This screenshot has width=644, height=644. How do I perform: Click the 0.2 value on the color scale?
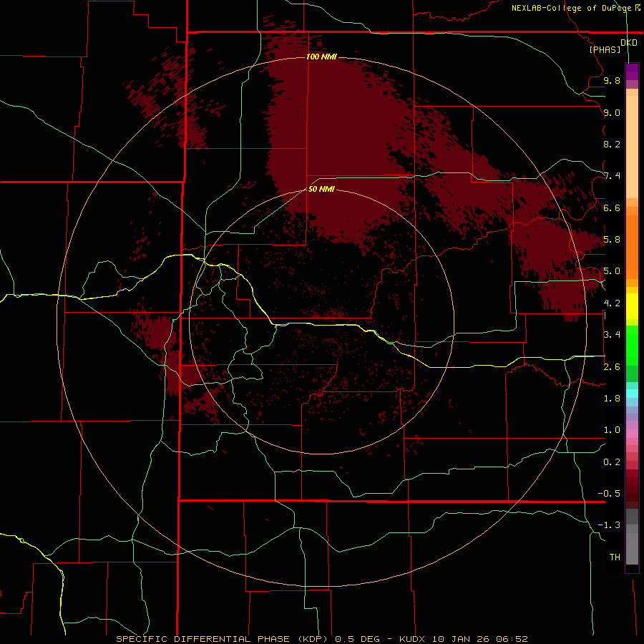click(612, 462)
